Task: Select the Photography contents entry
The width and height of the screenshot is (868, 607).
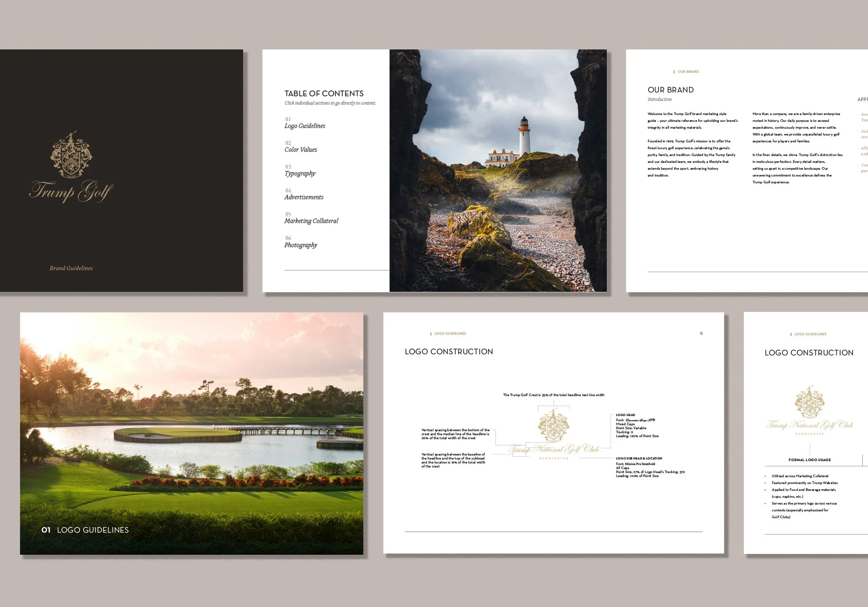Action: [301, 245]
